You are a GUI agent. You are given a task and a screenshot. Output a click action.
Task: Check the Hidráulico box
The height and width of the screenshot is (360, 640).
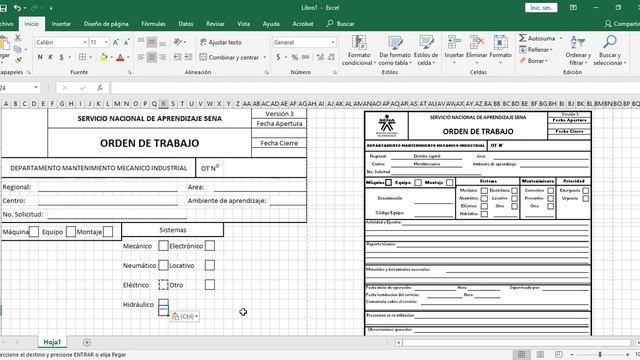[163, 304]
